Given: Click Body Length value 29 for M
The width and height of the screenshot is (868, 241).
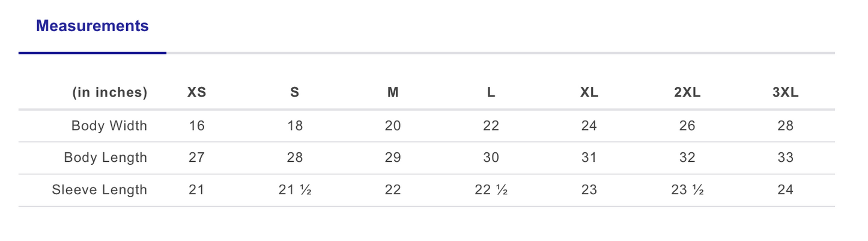Looking at the screenshot, I should [393, 158].
